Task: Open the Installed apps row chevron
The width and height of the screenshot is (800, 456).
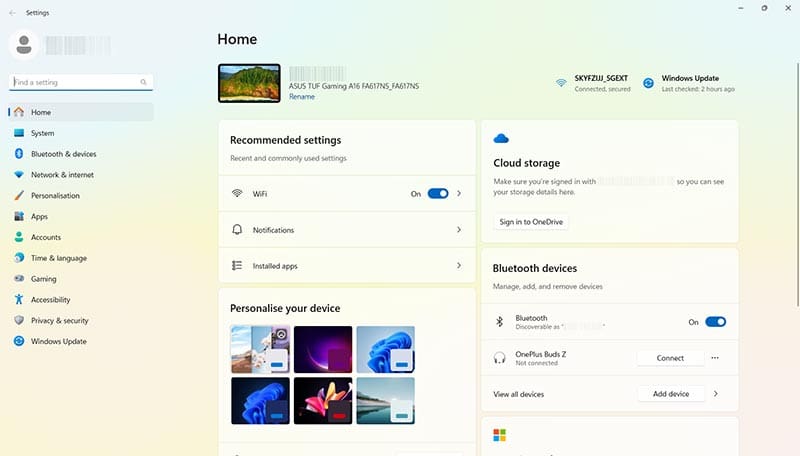Action: pyautogui.click(x=459, y=265)
